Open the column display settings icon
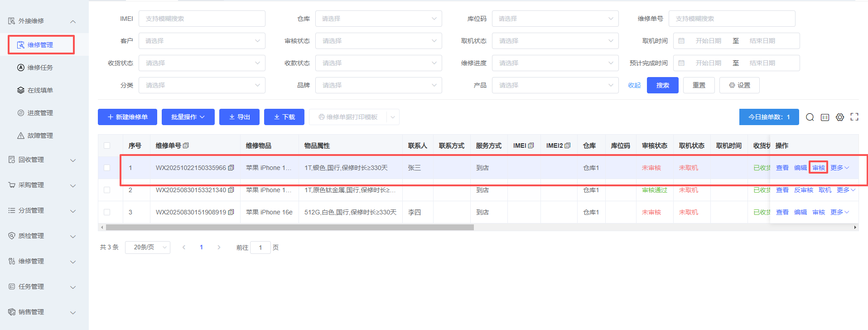 pyautogui.click(x=825, y=117)
